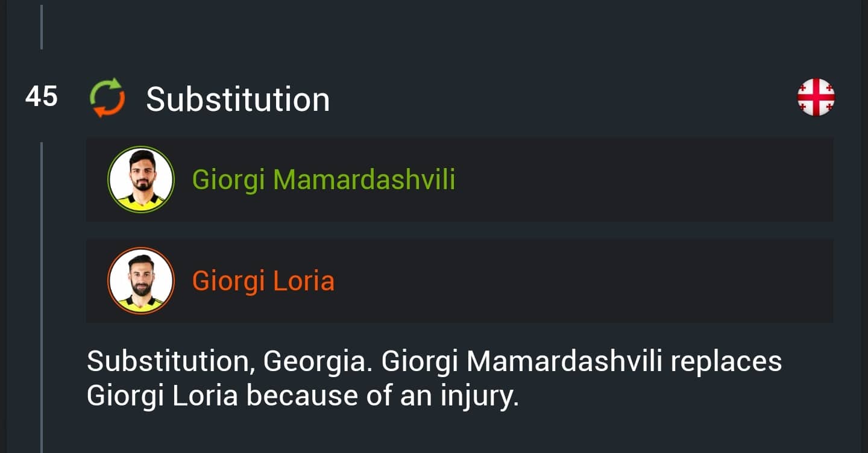Click the green-orange substitution arrows icon

tap(107, 98)
